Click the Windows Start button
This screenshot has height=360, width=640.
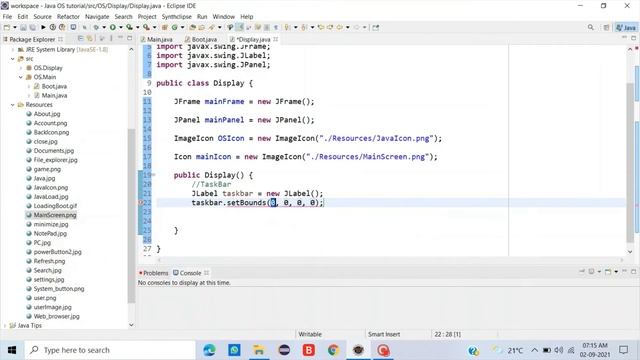(x=11, y=350)
